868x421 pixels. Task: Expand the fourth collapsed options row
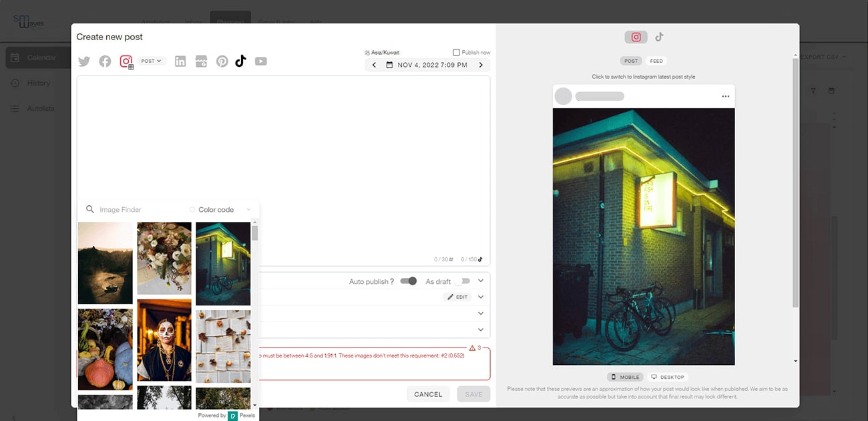[481, 329]
